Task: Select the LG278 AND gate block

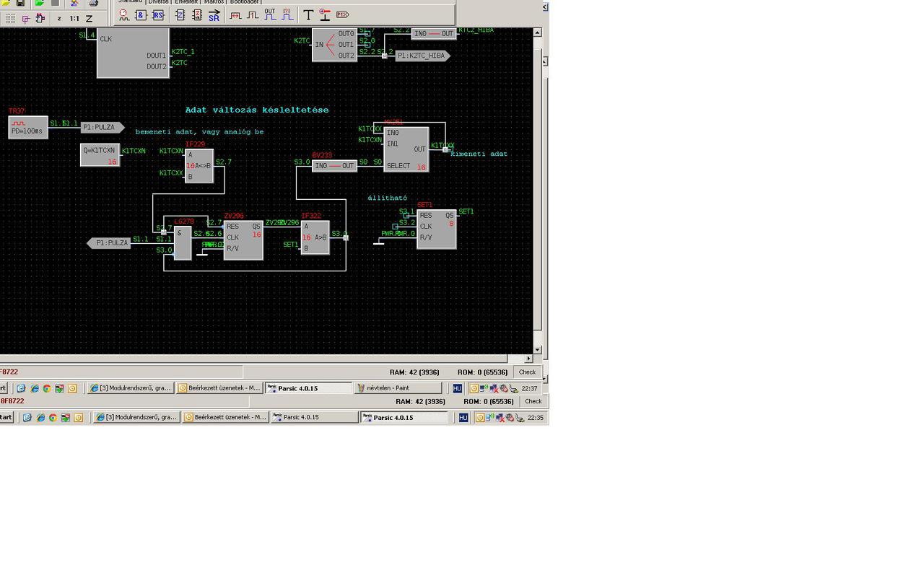Action: pos(182,243)
